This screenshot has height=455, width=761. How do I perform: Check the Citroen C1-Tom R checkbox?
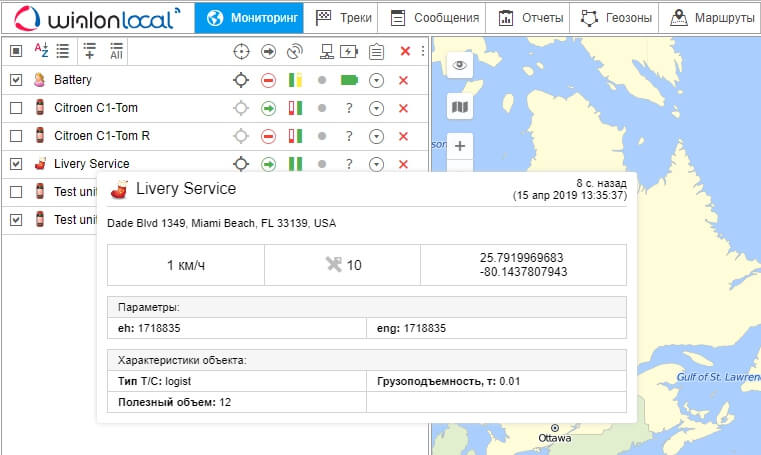pos(16,136)
